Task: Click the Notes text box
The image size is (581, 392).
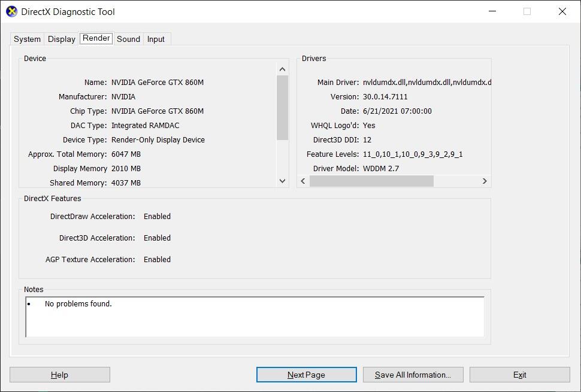Action: click(x=255, y=317)
